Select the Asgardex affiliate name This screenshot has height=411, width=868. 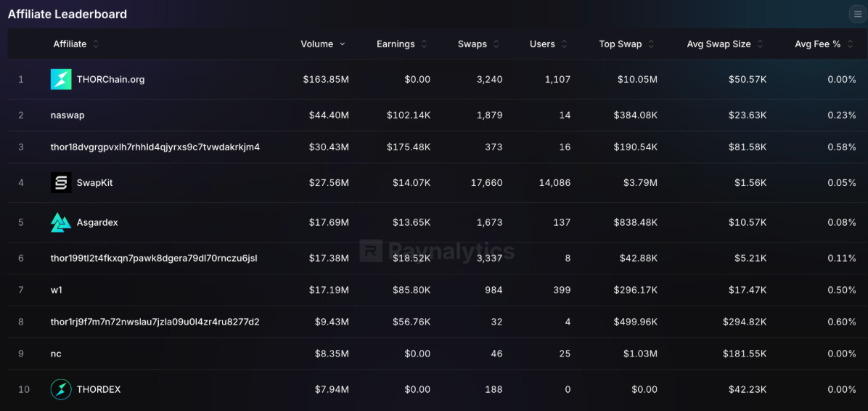(x=97, y=222)
